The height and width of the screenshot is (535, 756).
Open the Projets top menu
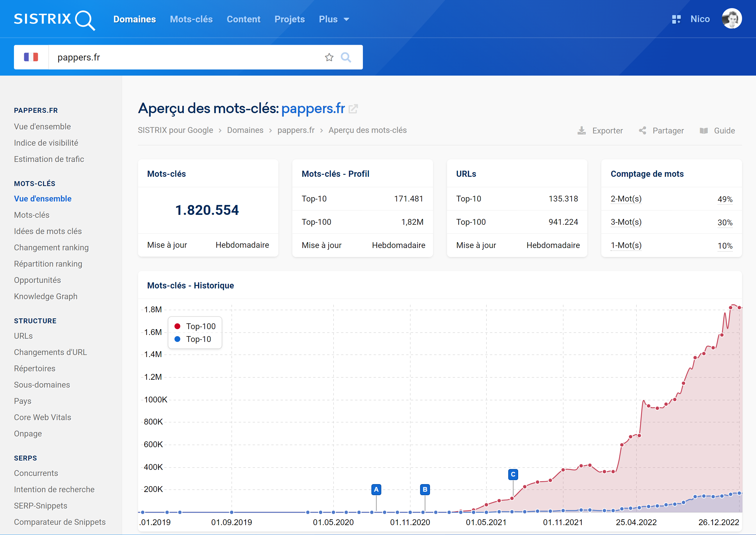290,19
